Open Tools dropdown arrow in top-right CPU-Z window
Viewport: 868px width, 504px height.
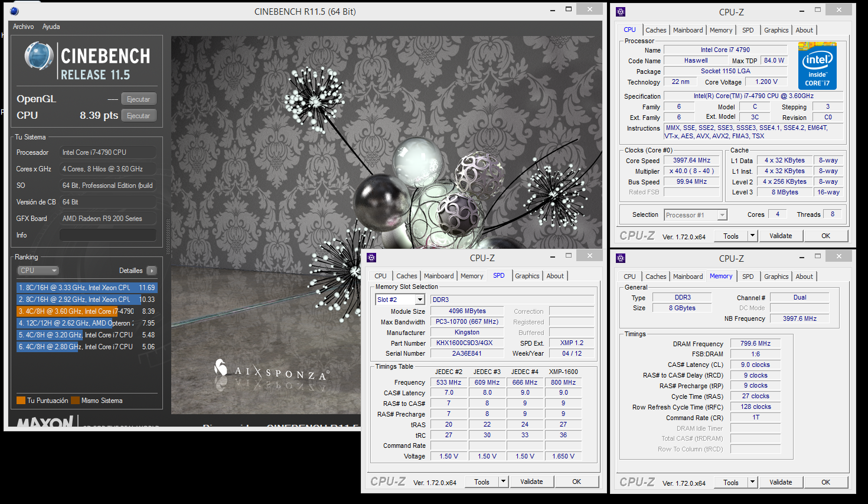(x=752, y=236)
